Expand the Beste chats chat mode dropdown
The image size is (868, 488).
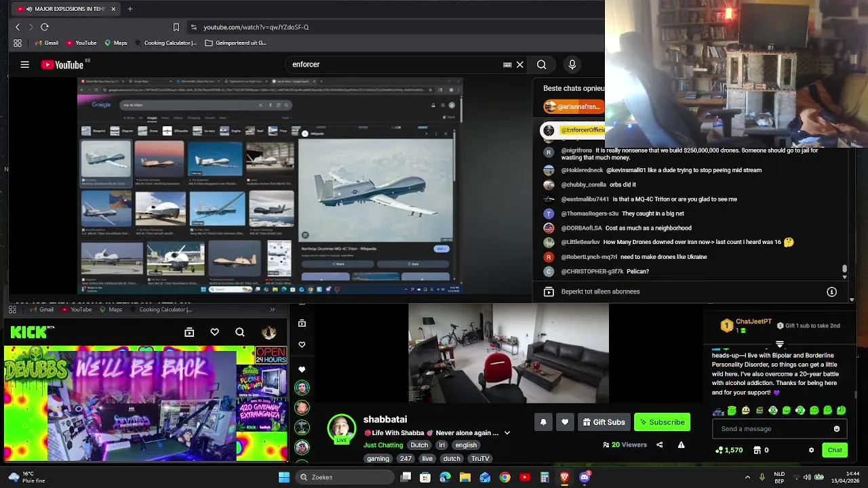pyautogui.click(x=574, y=88)
